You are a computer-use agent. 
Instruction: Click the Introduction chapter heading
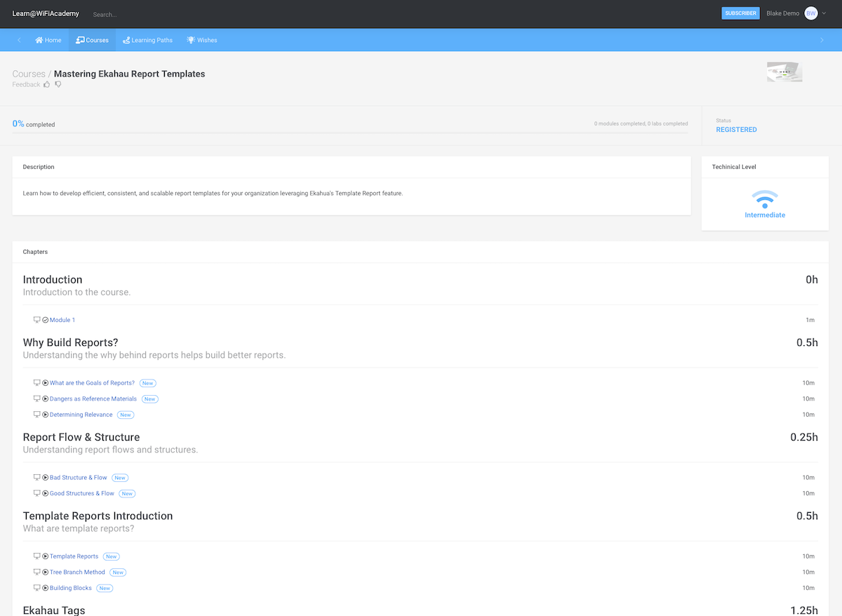coord(53,279)
